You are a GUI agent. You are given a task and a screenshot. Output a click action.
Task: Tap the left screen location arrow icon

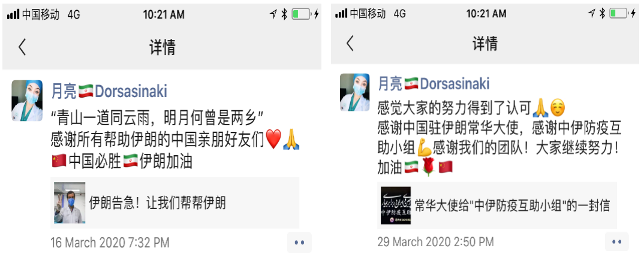click(273, 14)
